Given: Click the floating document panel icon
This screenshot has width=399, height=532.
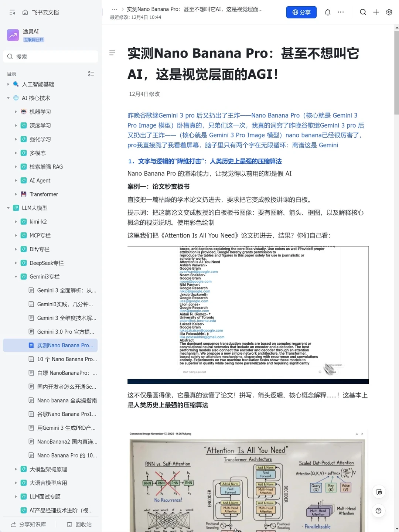Looking at the screenshot, I should 379,492.
